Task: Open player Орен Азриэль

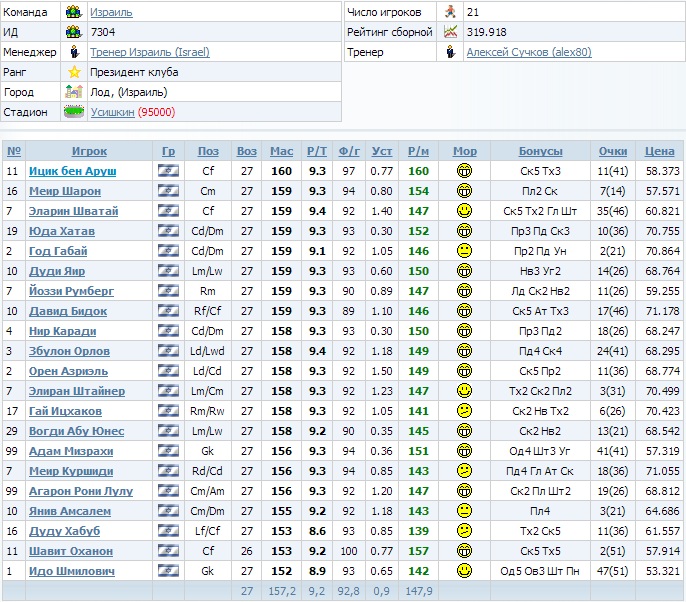Action: [68, 371]
